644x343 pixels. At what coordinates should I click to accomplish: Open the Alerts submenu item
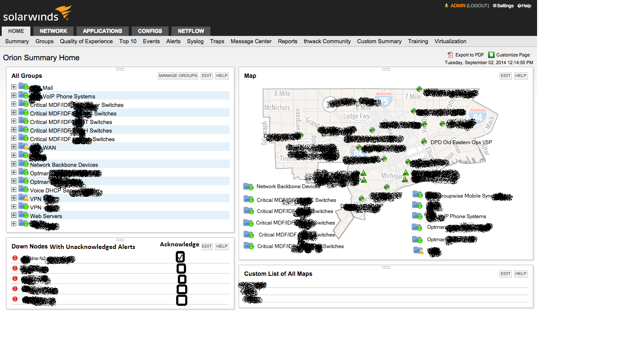(x=173, y=41)
